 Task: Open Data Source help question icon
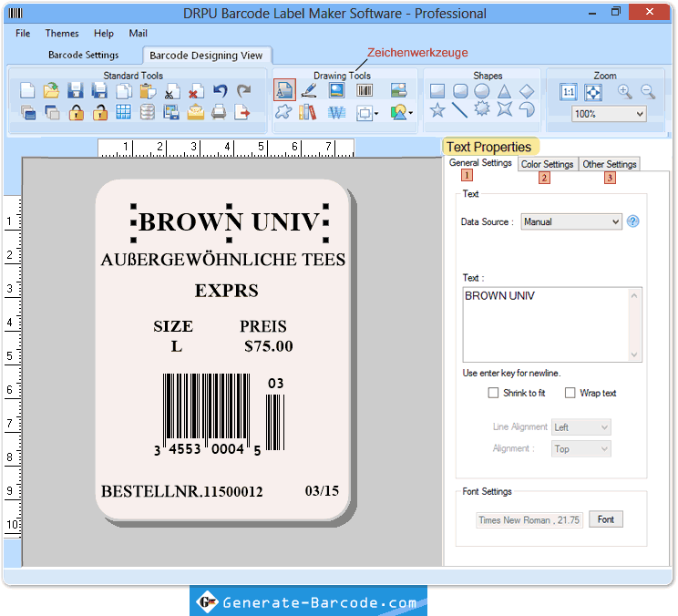pos(632,221)
